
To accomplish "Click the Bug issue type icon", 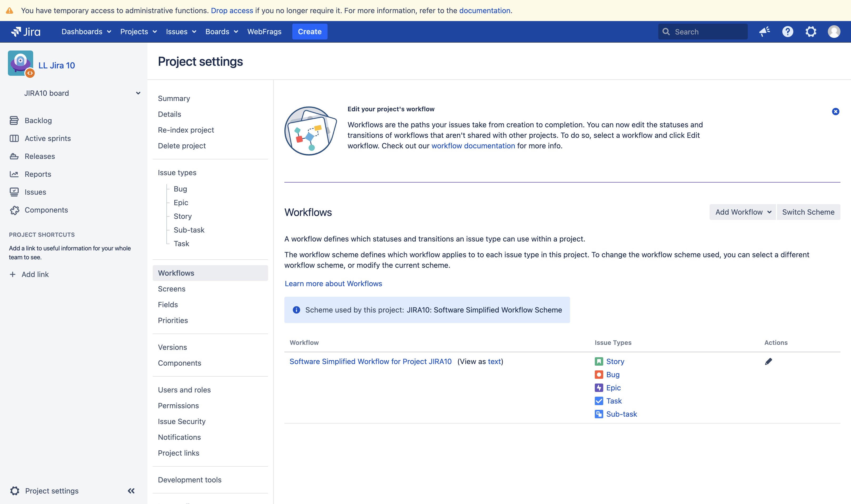I will tap(599, 374).
